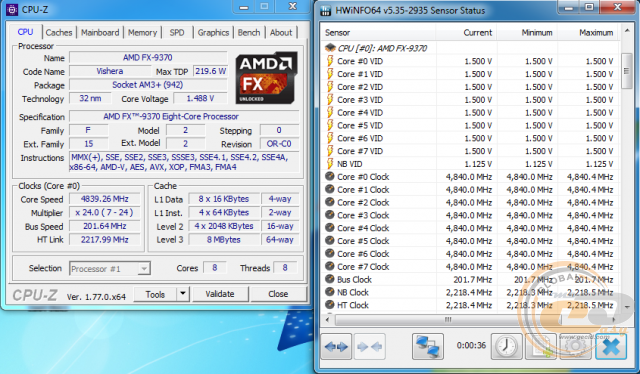Click the clock icon of Bus Clock row
This screenshot has width=640, height=374.
[x=330, y=279]
